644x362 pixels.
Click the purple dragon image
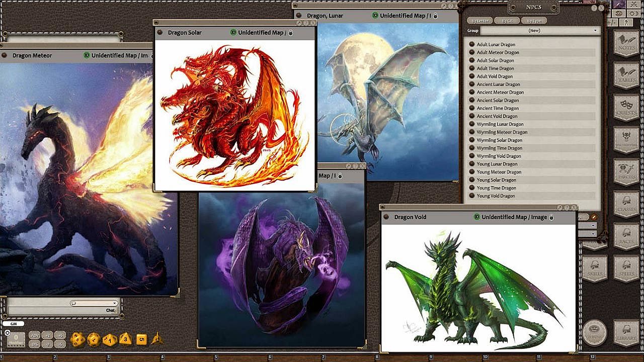(282, 264)
